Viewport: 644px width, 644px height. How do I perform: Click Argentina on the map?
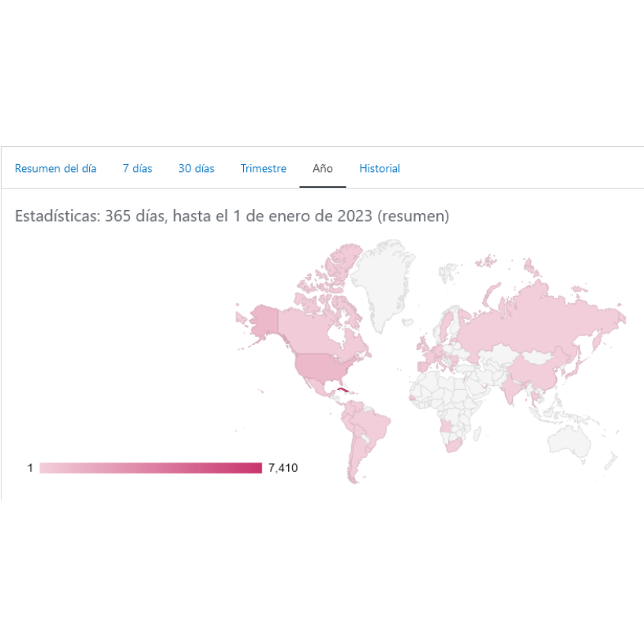(356, 462)
